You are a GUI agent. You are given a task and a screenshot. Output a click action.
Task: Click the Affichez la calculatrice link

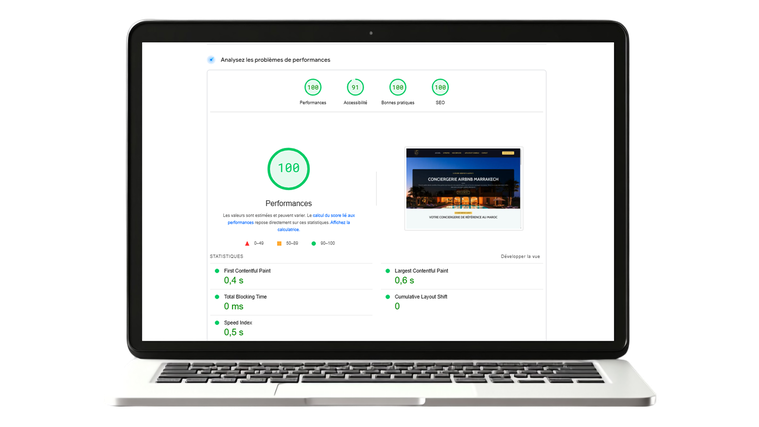click(x=313, y=226)
